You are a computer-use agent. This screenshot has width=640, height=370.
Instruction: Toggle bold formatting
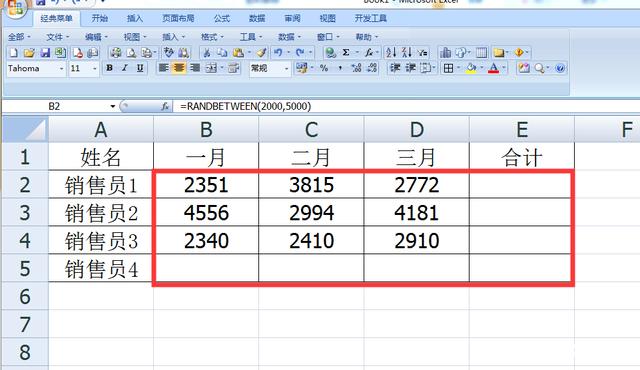click(x=109, y=68)
